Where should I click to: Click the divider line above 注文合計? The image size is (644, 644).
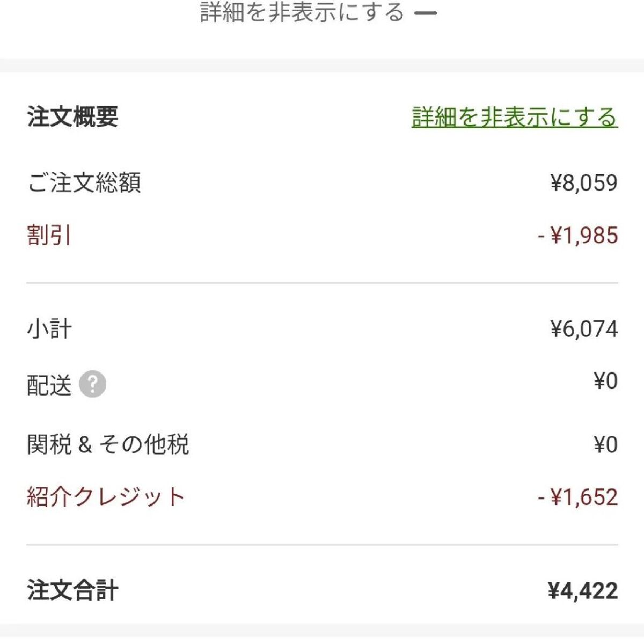[x=322, y=545]
